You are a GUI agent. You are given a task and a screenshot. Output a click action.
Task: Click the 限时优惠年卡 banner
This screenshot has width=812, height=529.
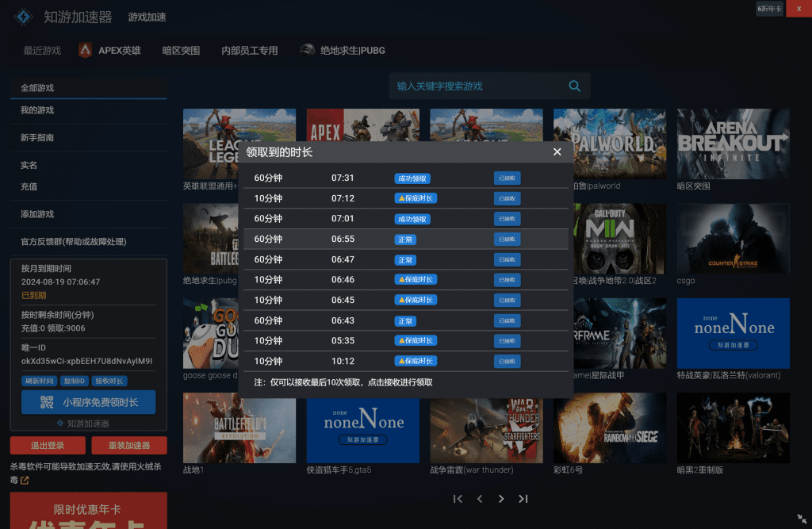pos(89,510)
